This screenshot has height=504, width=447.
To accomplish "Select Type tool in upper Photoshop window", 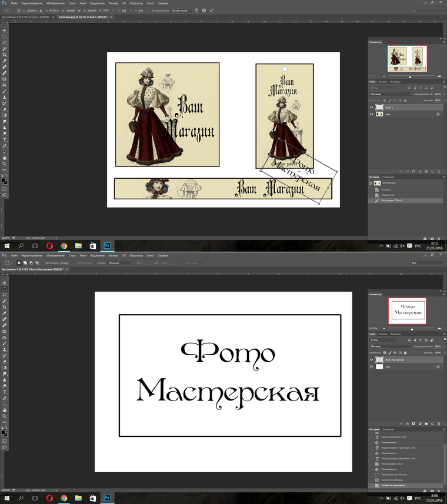I will [5, 140].
